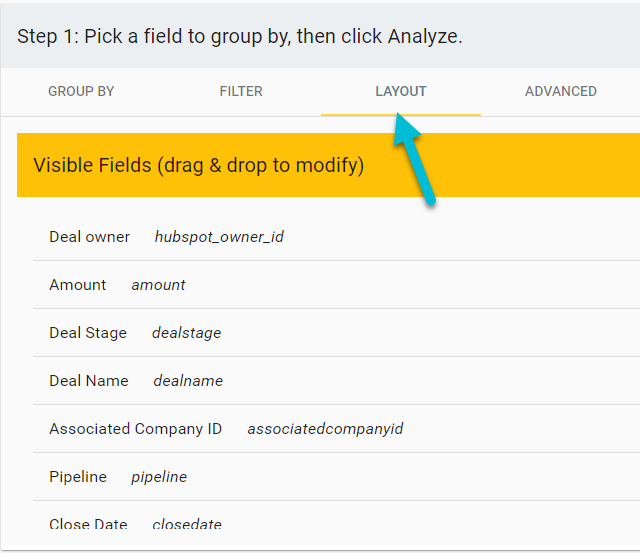Click the Step 1 instruction header
Screen dimensions: 640x553
(x=240, y=36)
